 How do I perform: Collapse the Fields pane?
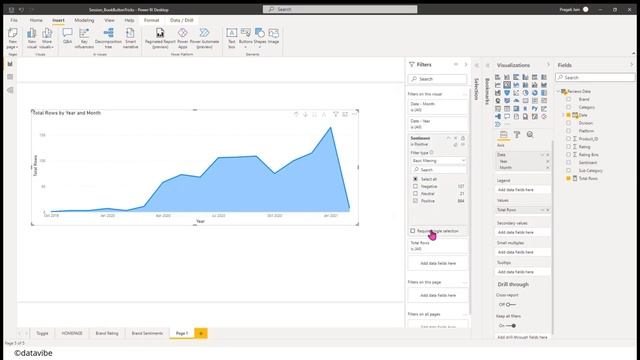pyautogui.click(x=631, y=65)
